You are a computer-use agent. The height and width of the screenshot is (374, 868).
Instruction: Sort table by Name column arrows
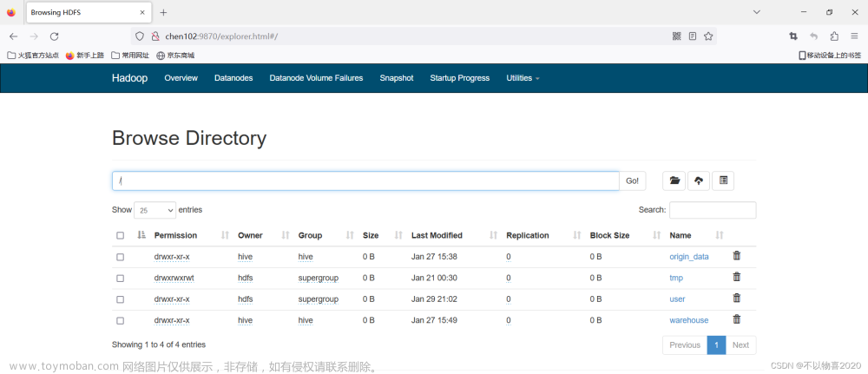[719, 235]
